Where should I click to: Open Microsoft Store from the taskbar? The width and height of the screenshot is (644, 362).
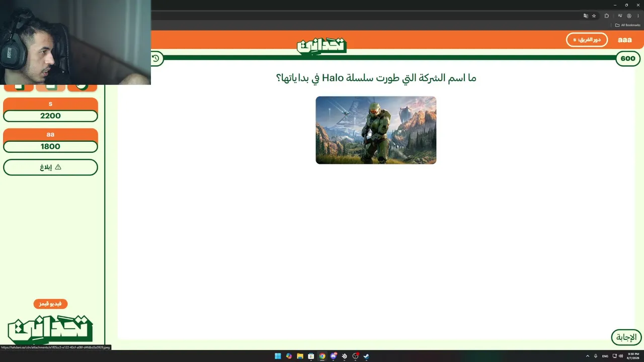coord(311,356)
